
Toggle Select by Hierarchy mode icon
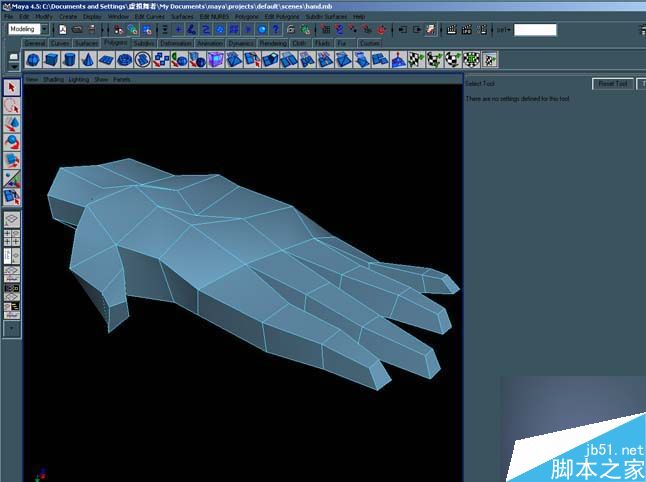point(119,29)
